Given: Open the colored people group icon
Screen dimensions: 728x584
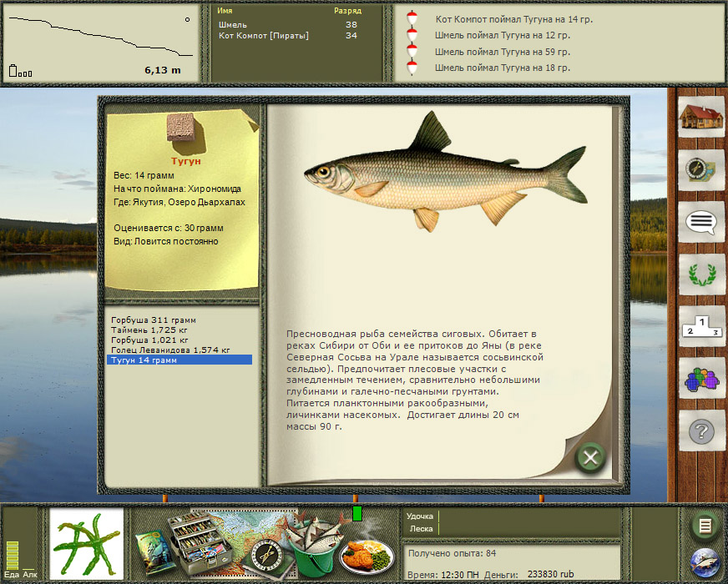Looking at the screenshot, I should pos(701,380).
